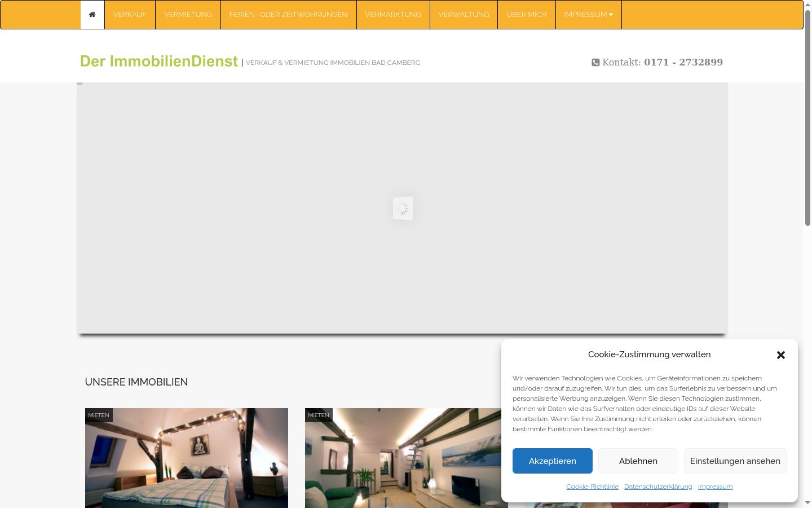Accept cookies with Akzeptieren button
Image resolution: width=812 pixels, height=508 pixels.
coord(553,461)
